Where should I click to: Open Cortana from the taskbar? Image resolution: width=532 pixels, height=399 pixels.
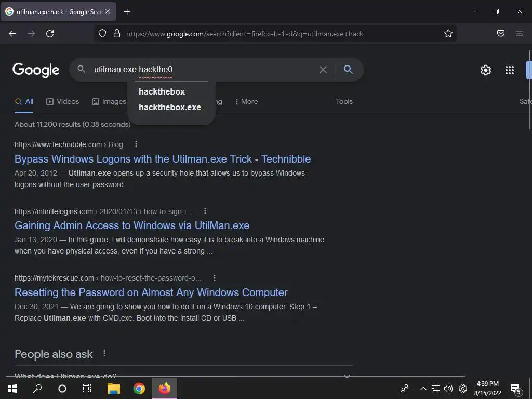click(x=62, y=389)
